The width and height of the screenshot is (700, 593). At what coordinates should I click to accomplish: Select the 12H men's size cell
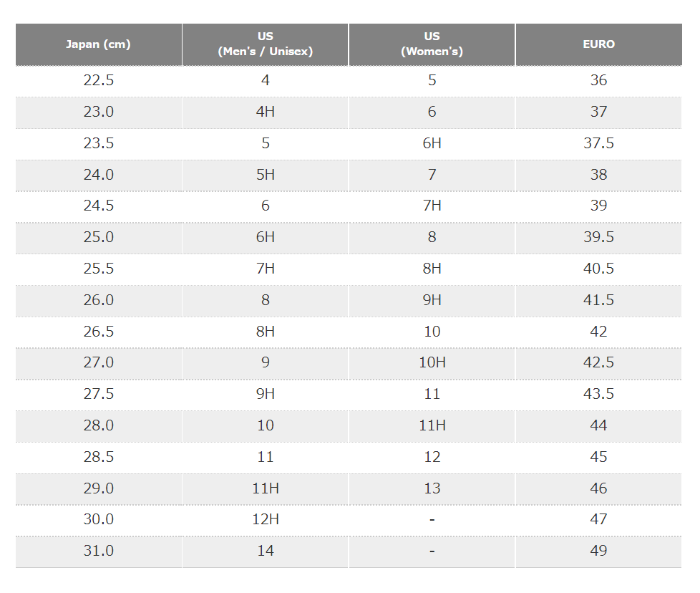(265, 520)
